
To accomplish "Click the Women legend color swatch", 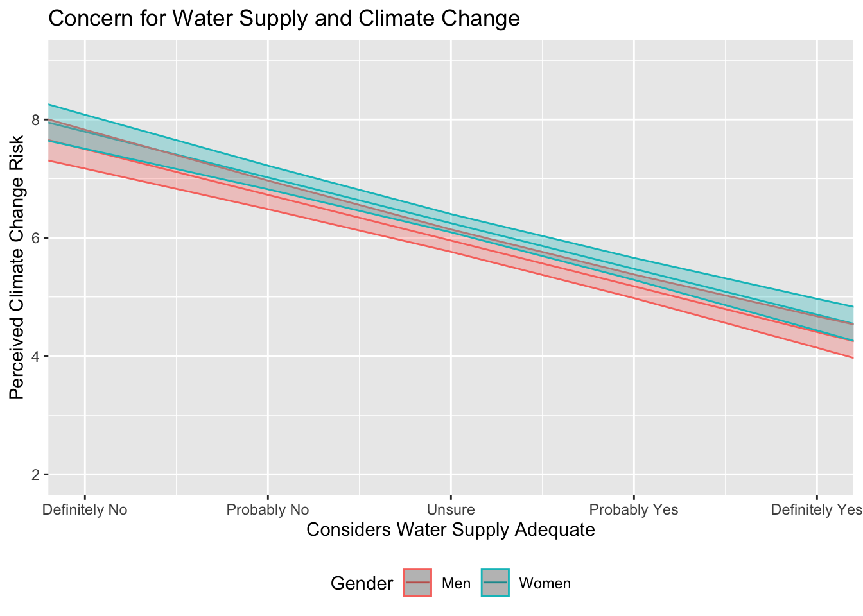I will (495, 583).
